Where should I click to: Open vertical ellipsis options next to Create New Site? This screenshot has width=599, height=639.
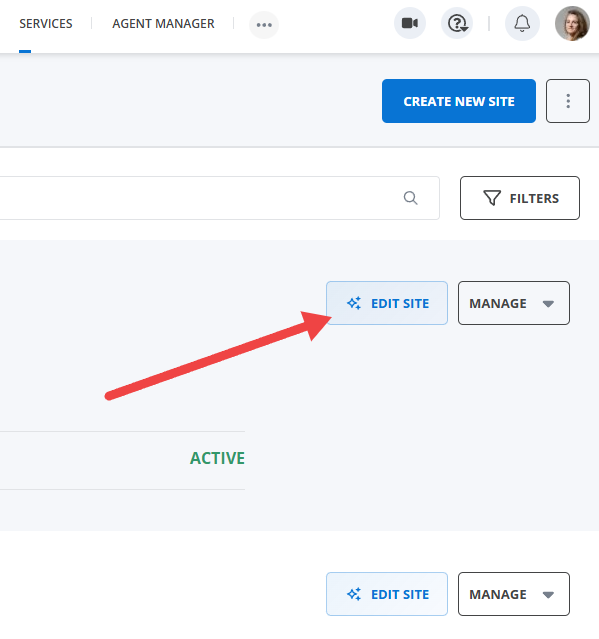click(568, 101)
